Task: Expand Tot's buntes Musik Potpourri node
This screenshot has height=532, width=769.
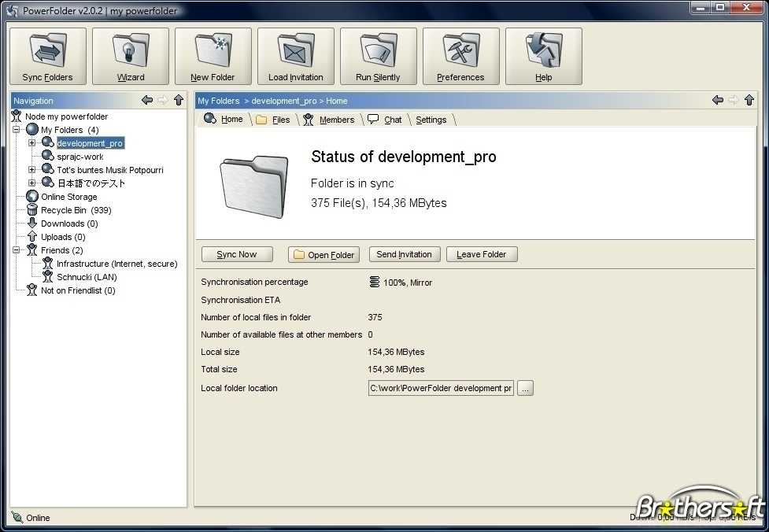Action: coord(32,170)
